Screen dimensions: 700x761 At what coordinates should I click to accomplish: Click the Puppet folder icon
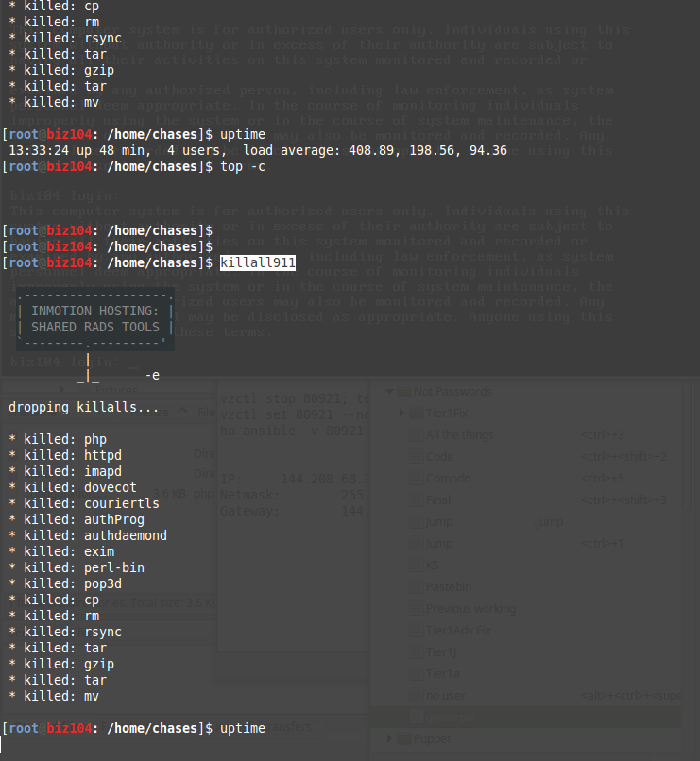click(x=403, y=738)
